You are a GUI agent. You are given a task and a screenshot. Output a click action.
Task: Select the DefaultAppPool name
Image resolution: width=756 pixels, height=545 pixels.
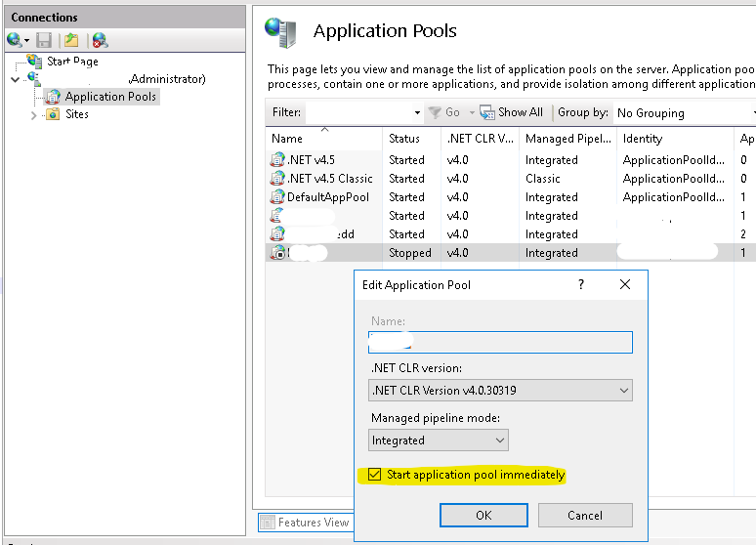tap(328, 197)
